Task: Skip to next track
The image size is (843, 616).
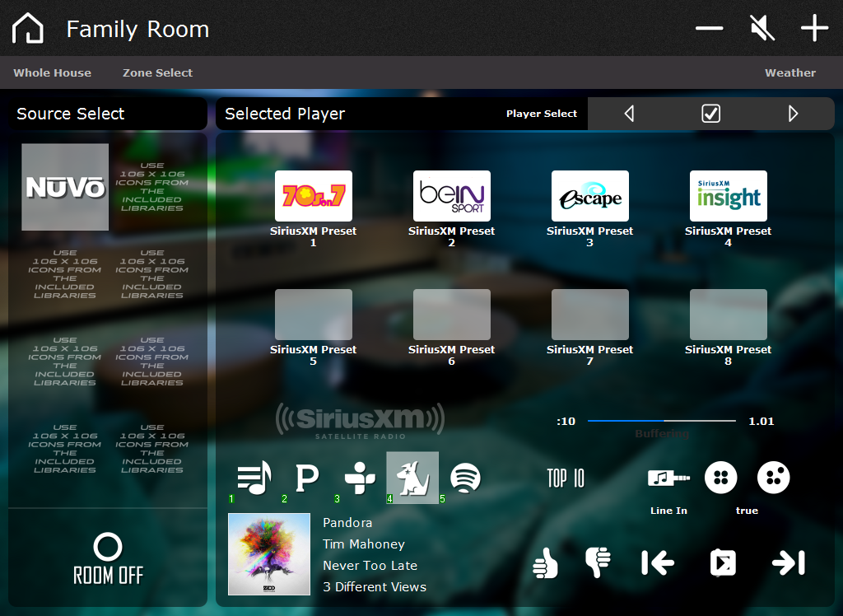Action: click(788, 563)
